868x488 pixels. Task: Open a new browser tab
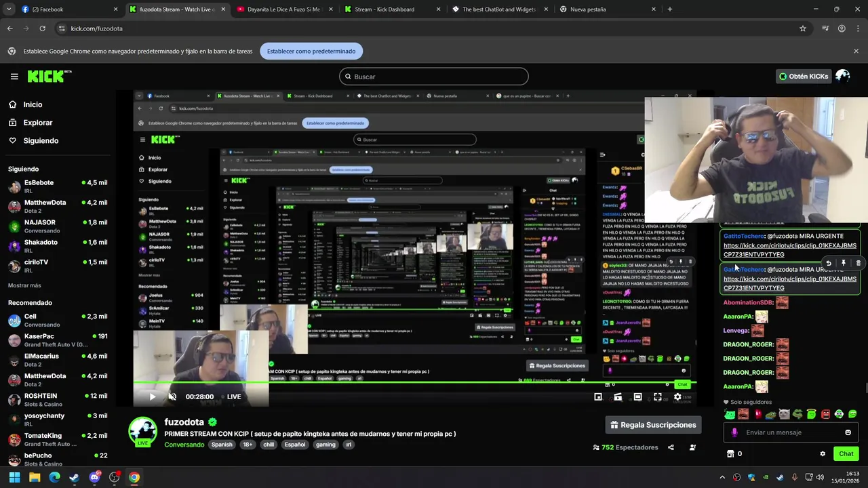670,9
